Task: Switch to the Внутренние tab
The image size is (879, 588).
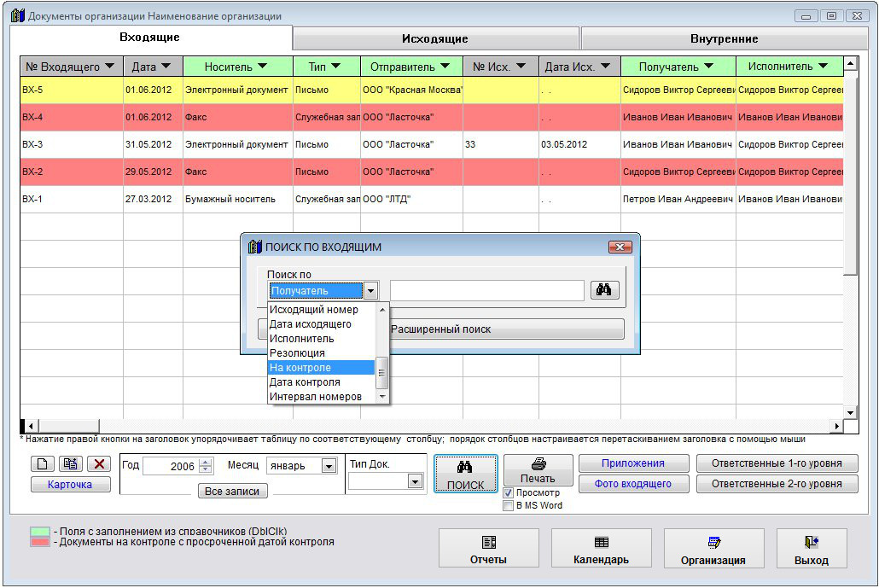Action: [724, 38]
